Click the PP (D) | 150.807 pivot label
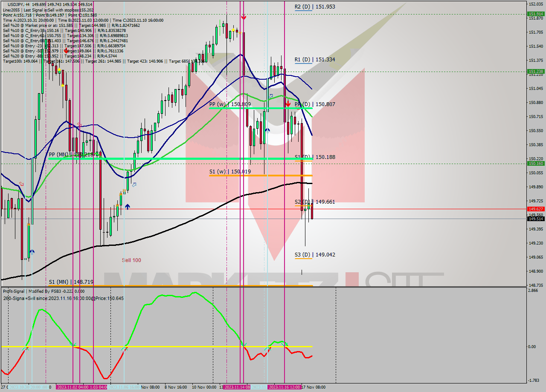 click(x=315, y=104)
